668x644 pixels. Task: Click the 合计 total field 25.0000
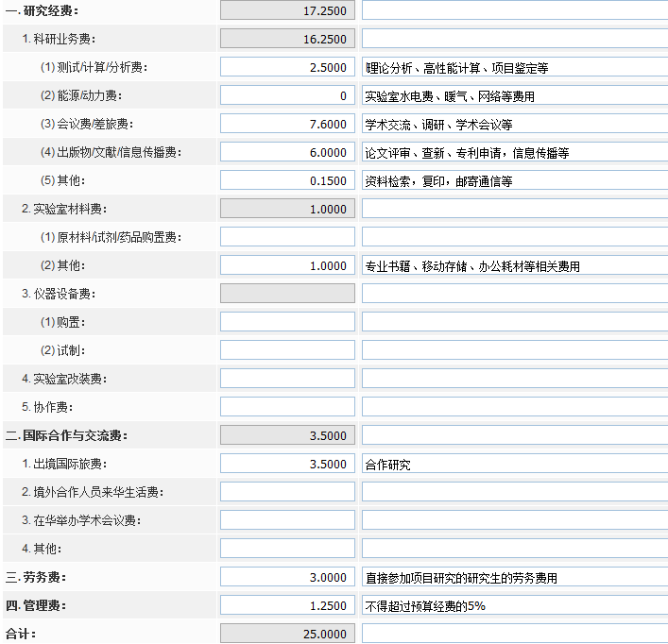[287, 634]
